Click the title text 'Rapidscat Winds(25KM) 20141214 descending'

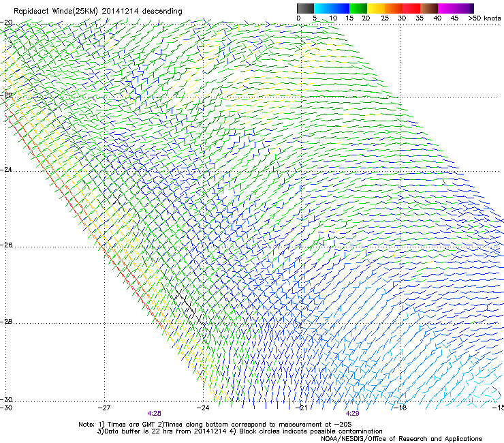[98, 11]
